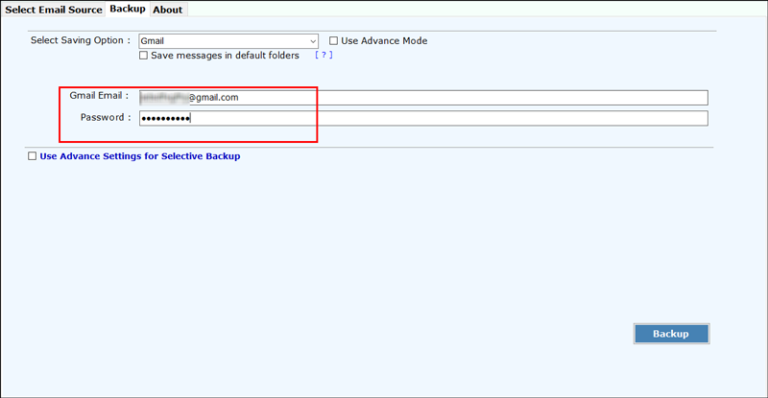Open the [ ? ] help link
768x398 pixels.
[x=324, y=55]
